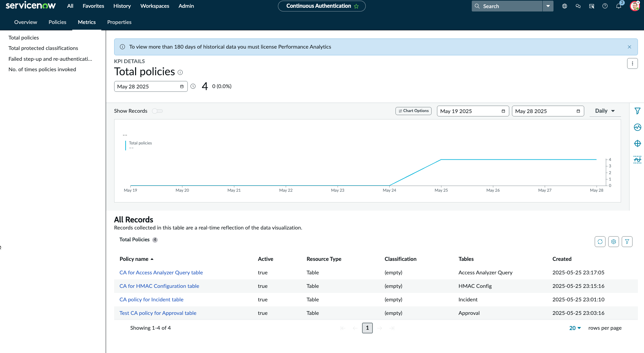Image resolution: width=644 pixels, height=353 pixels.
Task: Open the records list filter funnel
Action: point(627,242)
